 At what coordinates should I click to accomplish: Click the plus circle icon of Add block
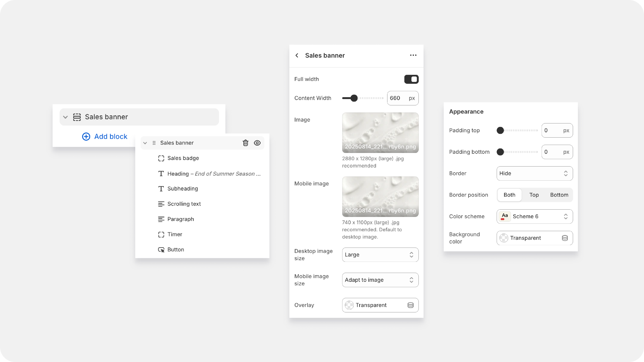[x=86, y=136]
